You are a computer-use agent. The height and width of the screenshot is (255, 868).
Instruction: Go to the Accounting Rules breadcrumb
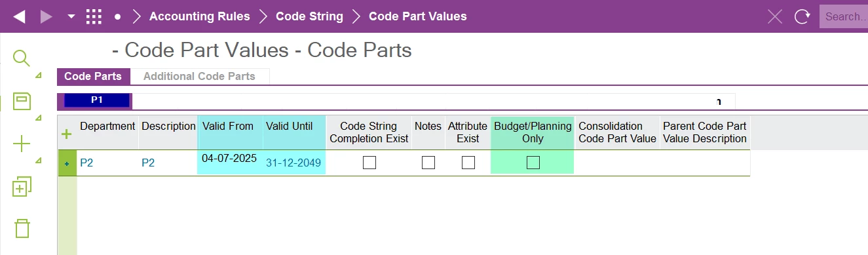point(200,16)
